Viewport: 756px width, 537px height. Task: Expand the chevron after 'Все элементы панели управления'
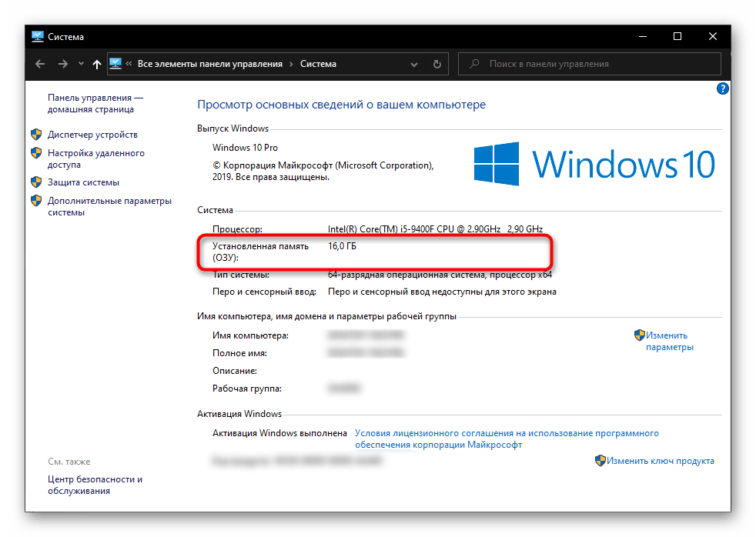tap(292, 64)
